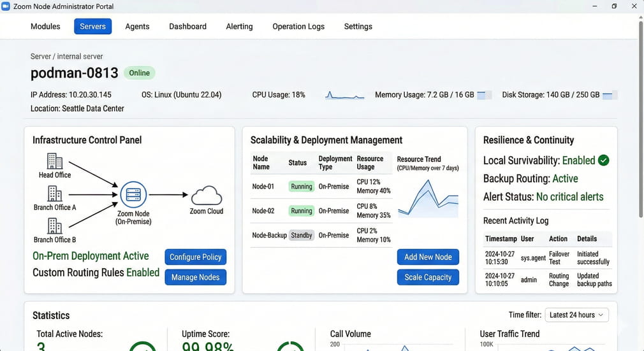Screen dimensions: 644x351
Task: Click the green Local Survivability checkmark icon
Action: [x=603, y=161]
